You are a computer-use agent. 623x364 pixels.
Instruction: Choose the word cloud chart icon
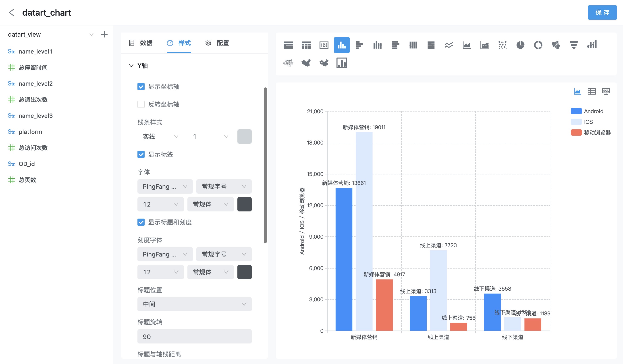coord(288,63)
